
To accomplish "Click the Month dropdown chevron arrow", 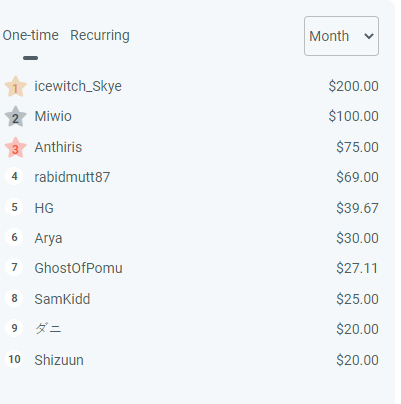I will tap(369, 36).
